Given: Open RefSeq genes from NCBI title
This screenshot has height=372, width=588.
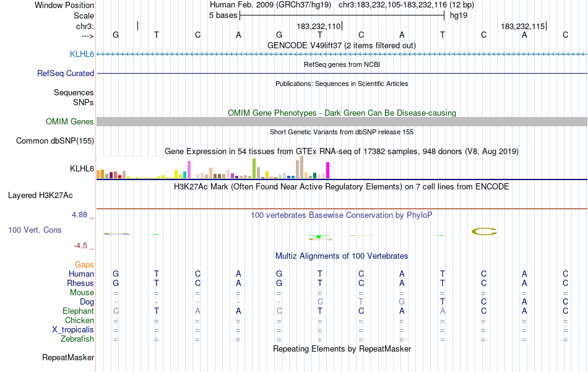Looking at the screenshot, I should [x=342, y=64].
